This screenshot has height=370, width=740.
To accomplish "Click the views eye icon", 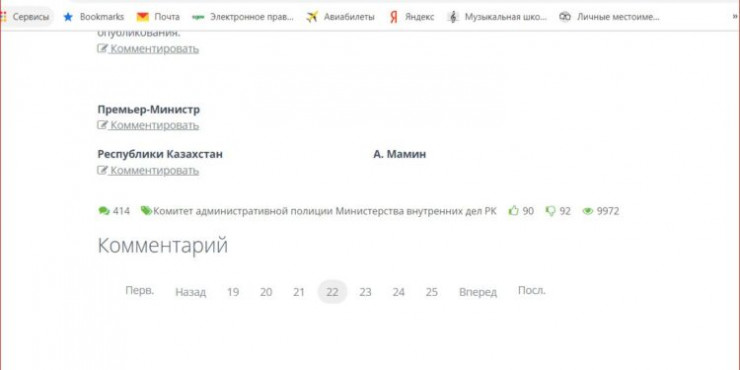I will 588,211.
